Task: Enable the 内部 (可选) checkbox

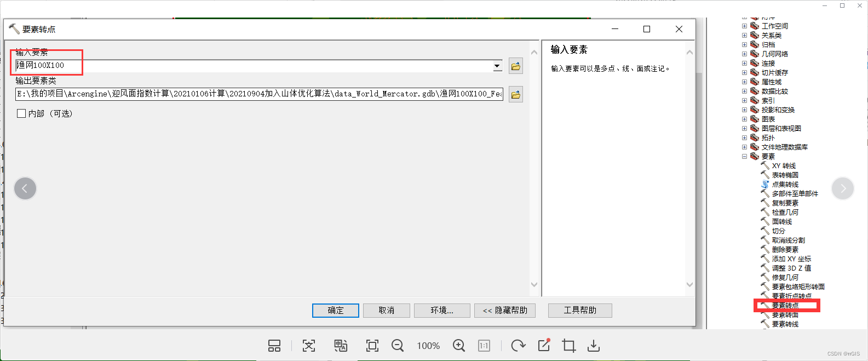Action: point(21,113)
